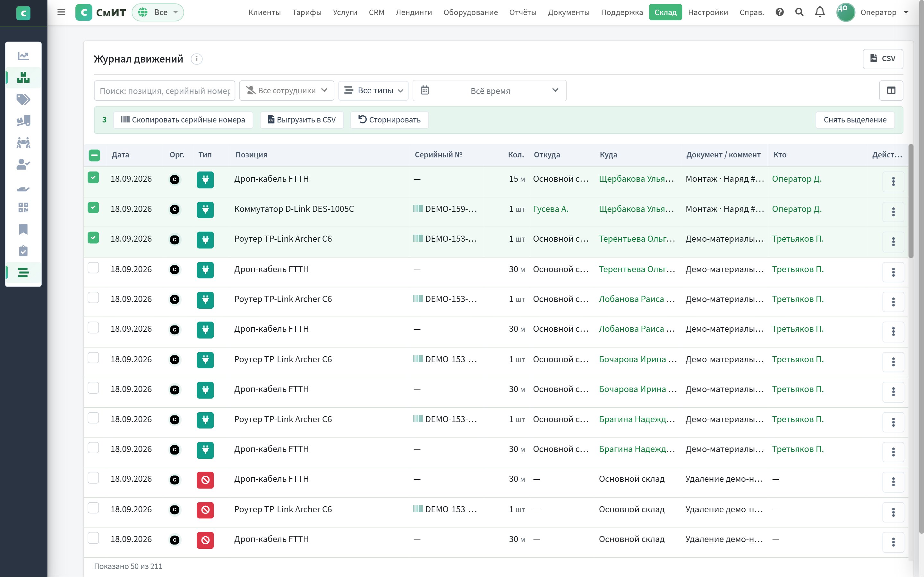The height and width of the screenshot is (577, 924).
Task: Check the Лобанова Раиса router row checkbox
Action: [93, 298]
